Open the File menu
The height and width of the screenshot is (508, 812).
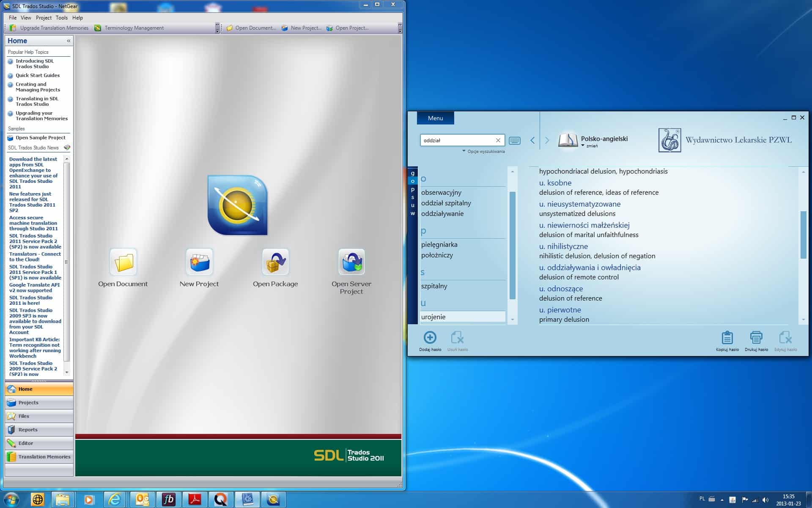pos(13,18)
